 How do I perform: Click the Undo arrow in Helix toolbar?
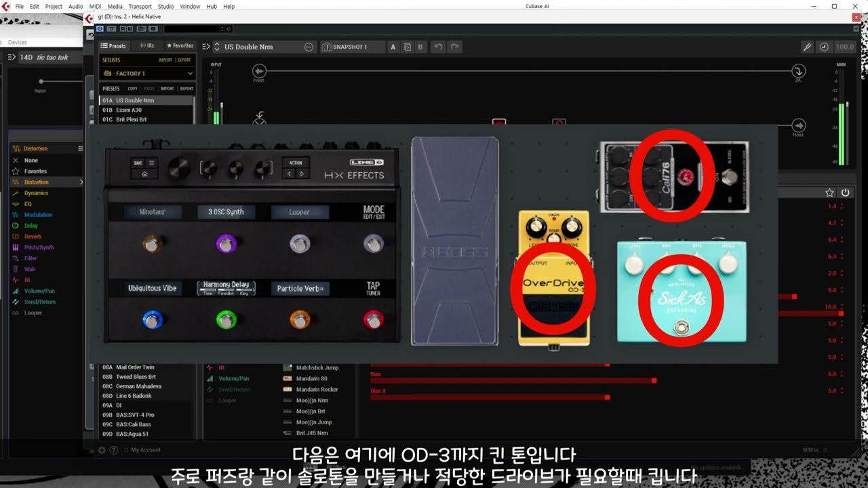tap(438, 47)
